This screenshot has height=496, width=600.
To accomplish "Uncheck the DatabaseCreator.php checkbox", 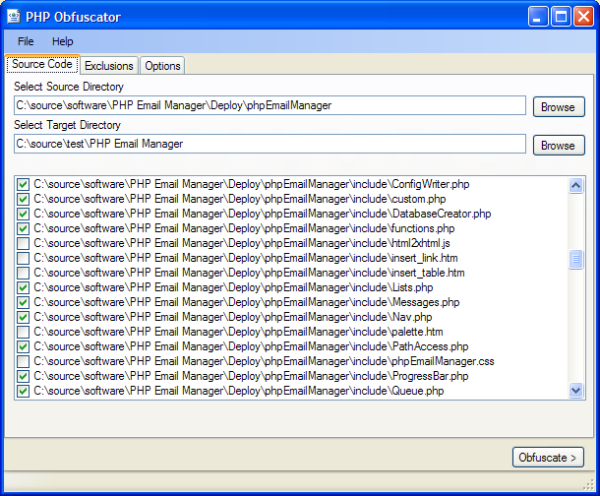I will pyautogui.click(x=23, y=214).
